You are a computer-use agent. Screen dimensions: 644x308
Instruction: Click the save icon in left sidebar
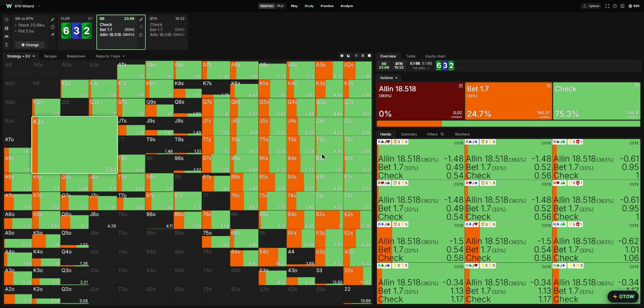pos(7,28)
